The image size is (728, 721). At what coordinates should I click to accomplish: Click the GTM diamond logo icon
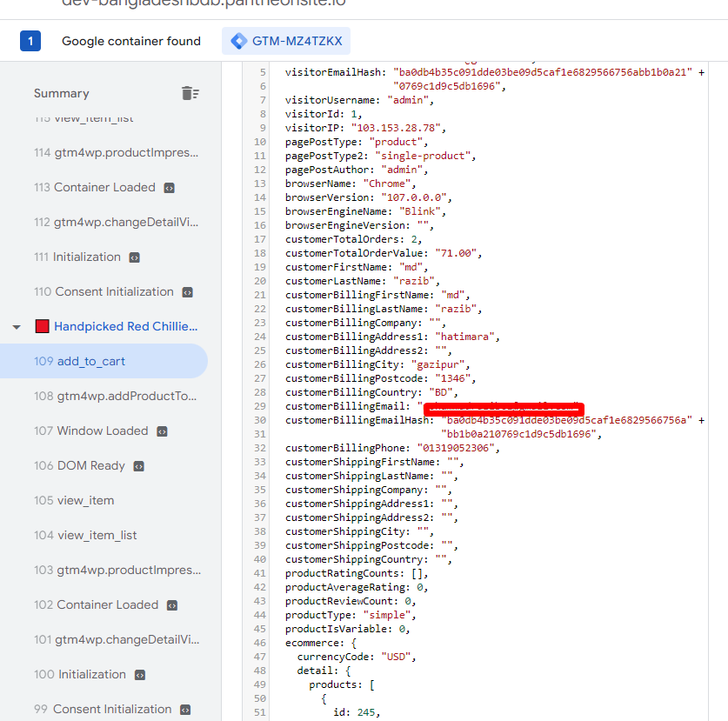click(x=237, y=40)
